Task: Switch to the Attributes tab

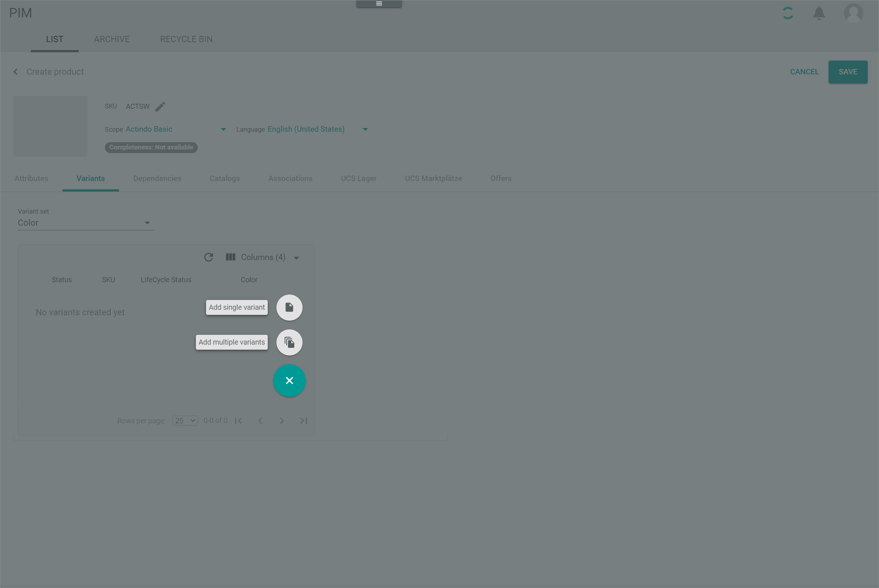Action: coord(32,178)
